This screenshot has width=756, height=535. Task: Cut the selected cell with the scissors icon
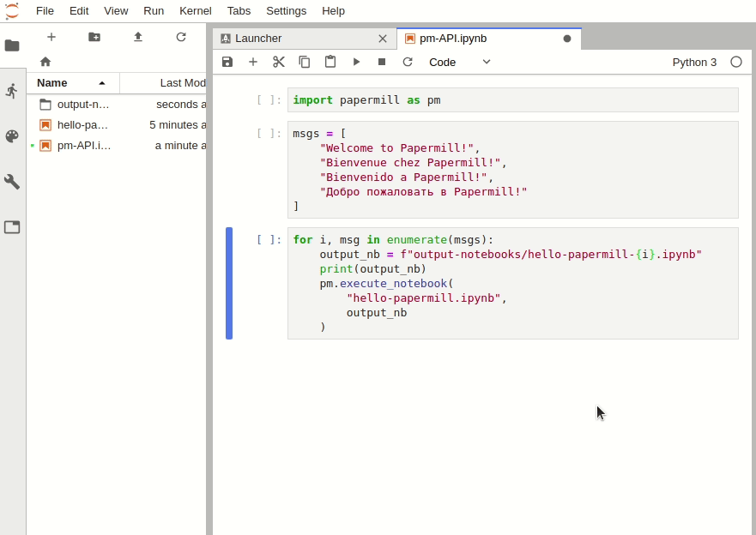click(279, 62)
